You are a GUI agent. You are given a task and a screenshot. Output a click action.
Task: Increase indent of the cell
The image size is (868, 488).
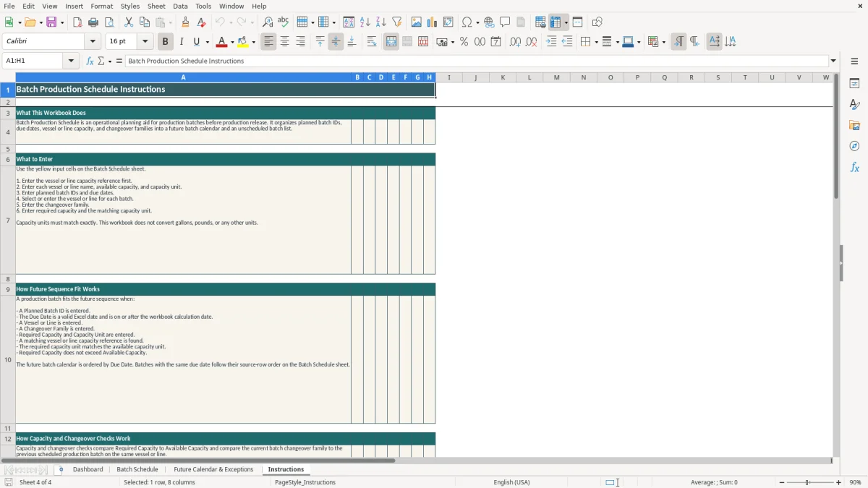[x=551, y=42]
